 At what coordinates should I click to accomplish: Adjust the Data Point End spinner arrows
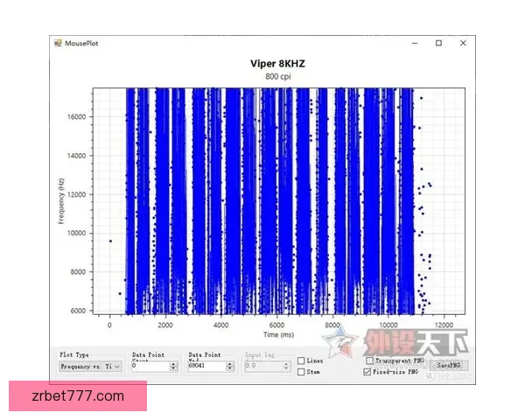(229, 366)
